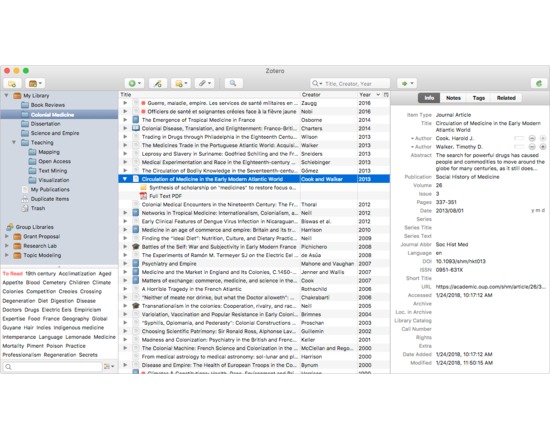Collapse the Teaching collection
550x440 pixels.
tap(14, 142)
